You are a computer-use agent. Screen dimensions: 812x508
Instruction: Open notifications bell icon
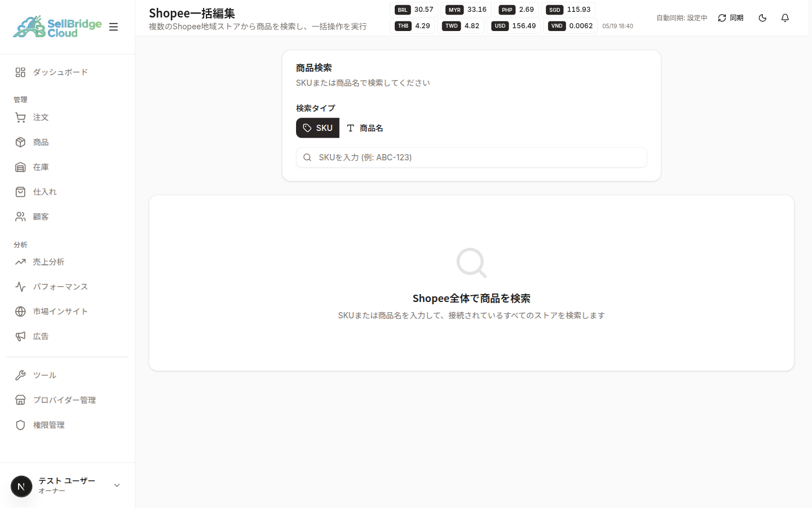[785, 18]
